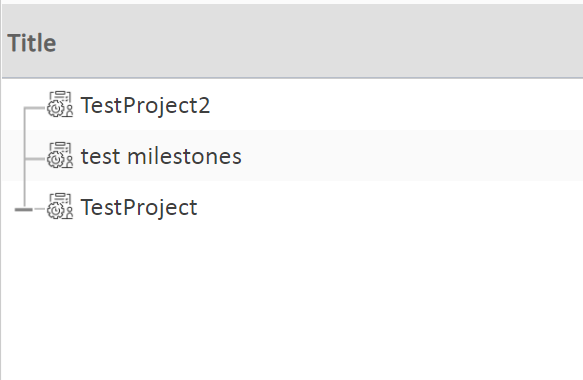
Task: Click the shaded row right of test milestones
Action: (x=413, y=156)
